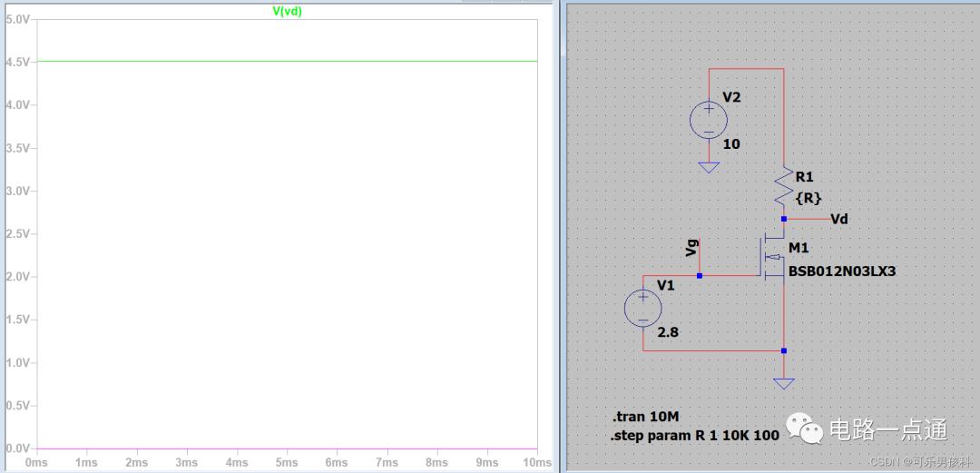
Task: Select the R1 resistor symbol
Action: [783, 188]
